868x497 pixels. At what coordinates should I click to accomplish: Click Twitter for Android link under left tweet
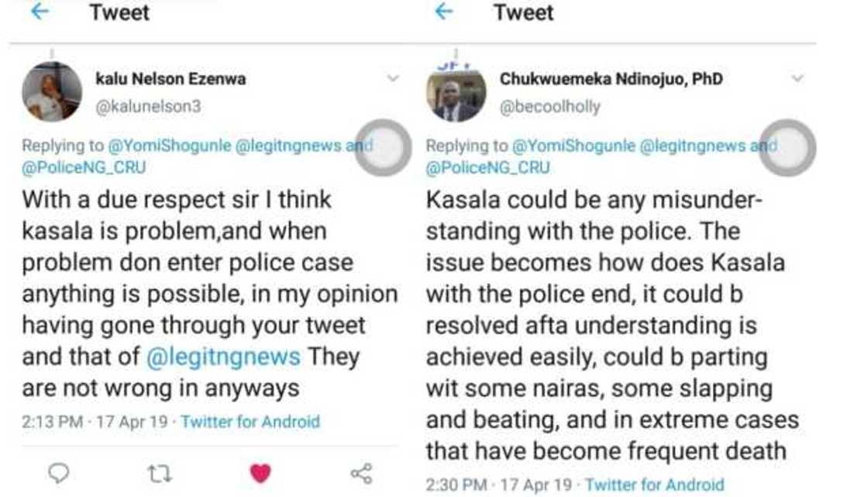tap(250, 422)
